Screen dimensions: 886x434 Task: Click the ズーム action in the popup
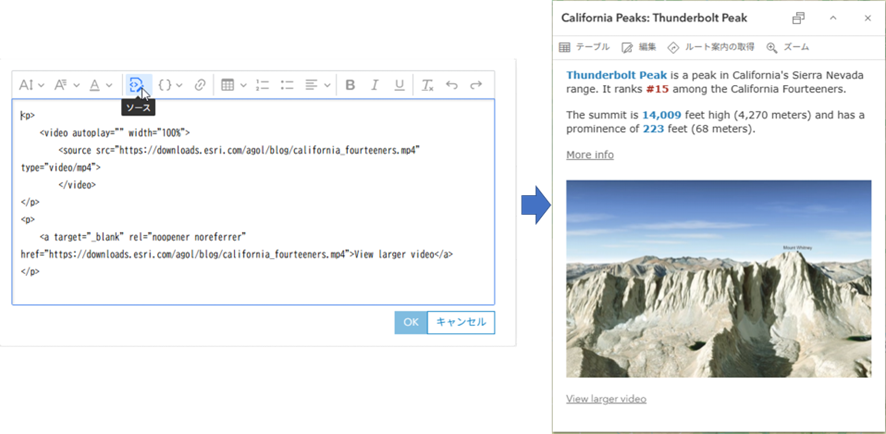click(788, 47)
